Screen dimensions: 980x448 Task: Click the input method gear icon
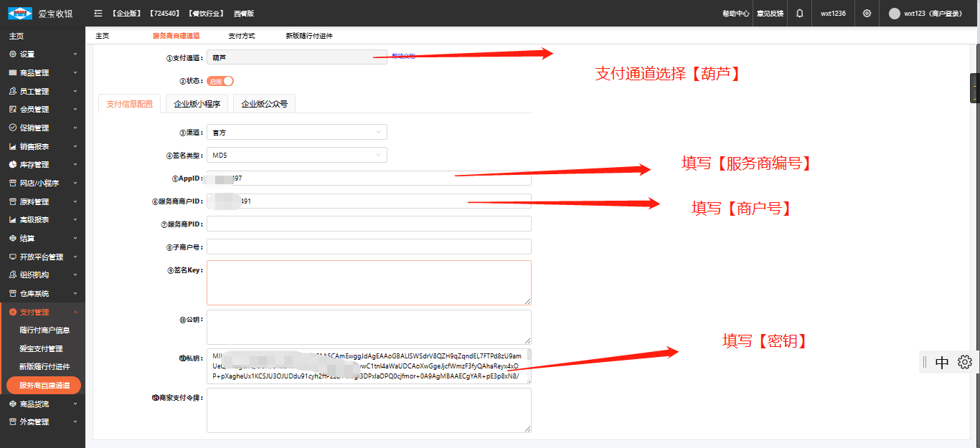click(x=964, y=362)
